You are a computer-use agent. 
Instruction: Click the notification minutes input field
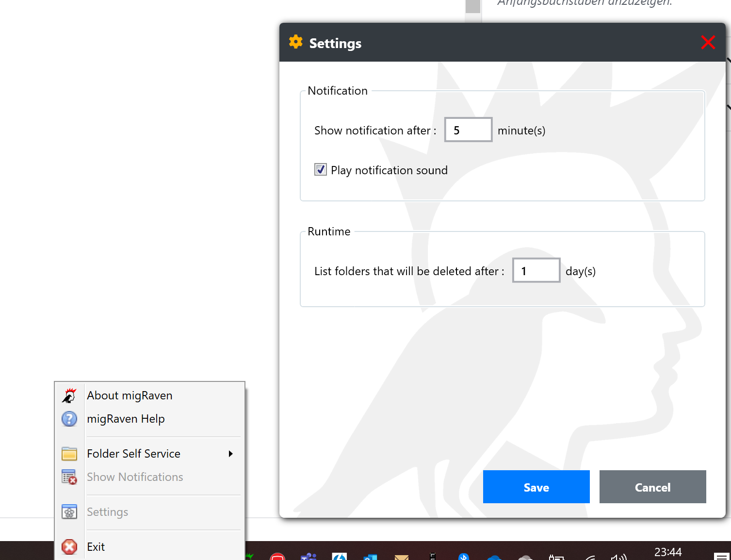(x=469, y=130)
